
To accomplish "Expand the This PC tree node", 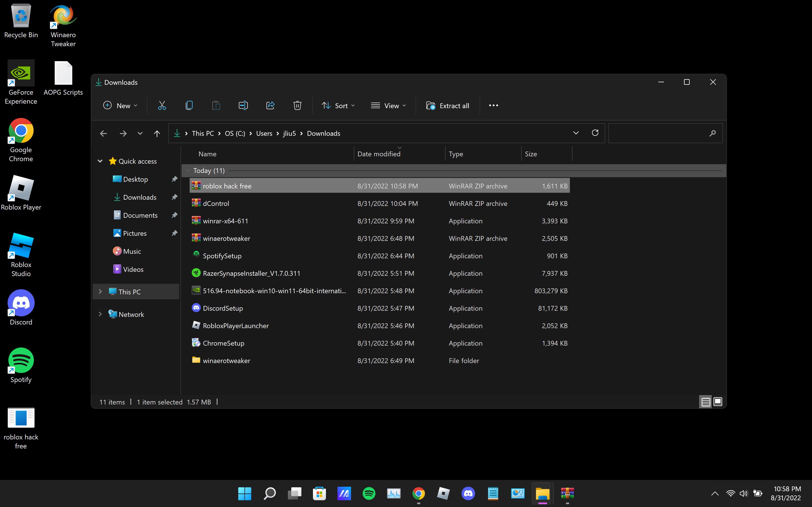I will point(100,292).
